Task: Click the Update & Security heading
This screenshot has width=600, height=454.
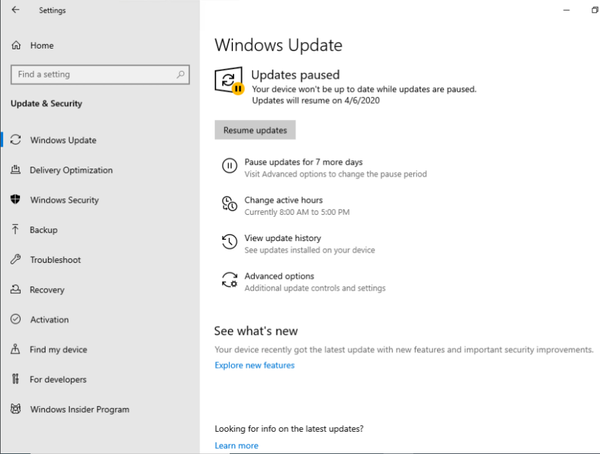Action: click(x=46, y=103)
